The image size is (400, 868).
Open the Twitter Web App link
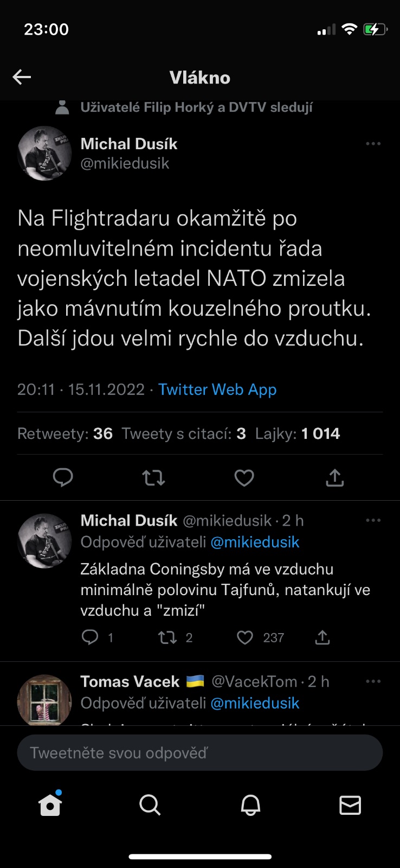point(217,390)
